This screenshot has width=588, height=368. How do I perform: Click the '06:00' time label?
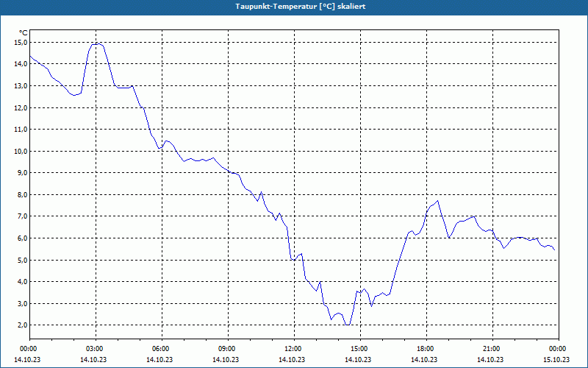pos(162,349)
